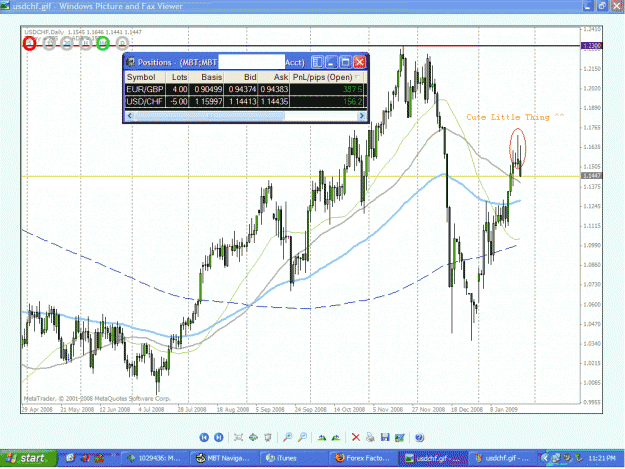Zoom in on the picture
Viewport: 625px width, 469px height.
pos(287,437)
